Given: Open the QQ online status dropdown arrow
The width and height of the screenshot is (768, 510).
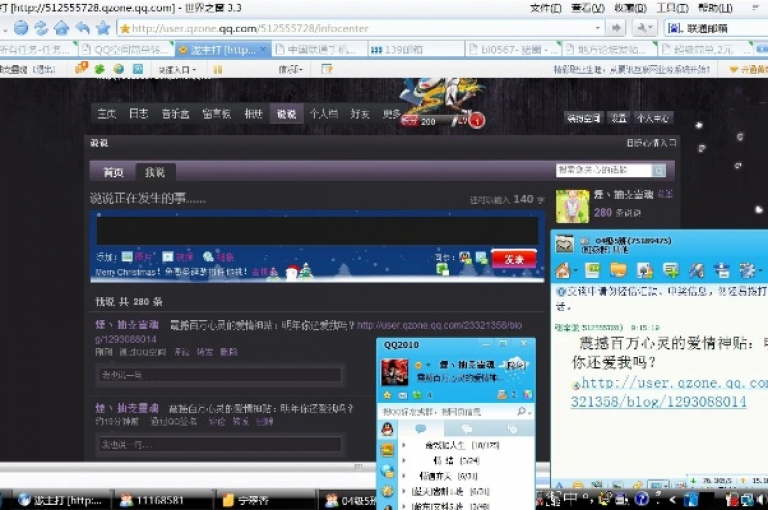Looking at the screenshot, I should point(428,365).
